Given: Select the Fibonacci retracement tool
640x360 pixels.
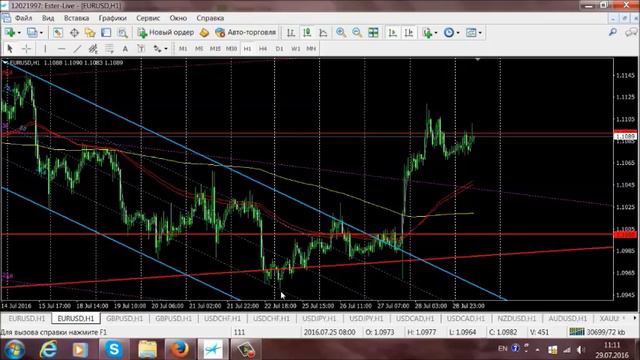Looking at the screenshot, I should pos(109,49).
